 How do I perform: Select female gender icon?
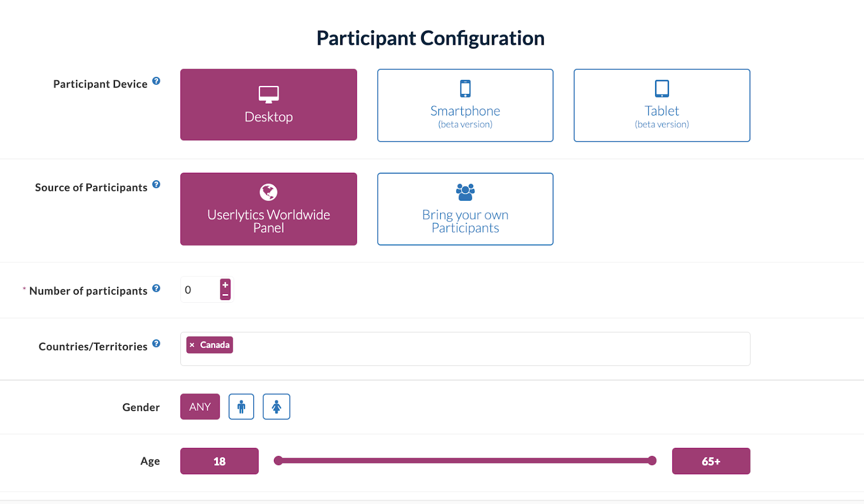[276, 407]
